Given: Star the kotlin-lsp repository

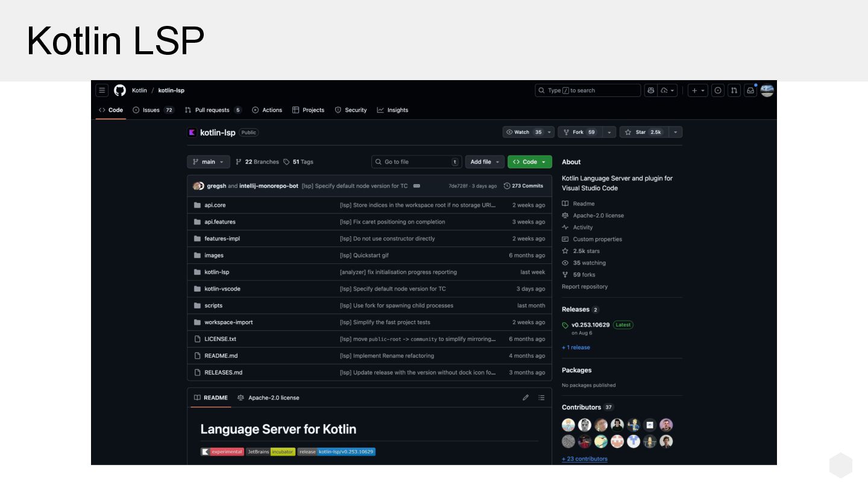Looking at the screenshot, I should pos(644,133).
